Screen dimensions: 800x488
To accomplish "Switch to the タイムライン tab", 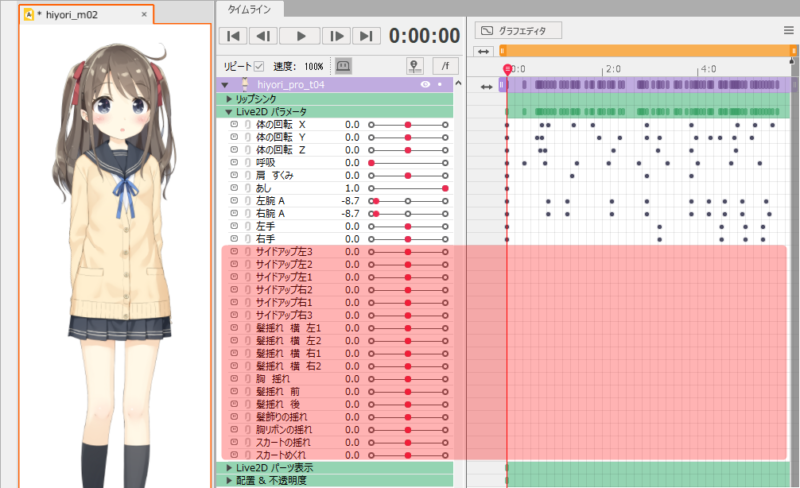I will tap(249, 9).
